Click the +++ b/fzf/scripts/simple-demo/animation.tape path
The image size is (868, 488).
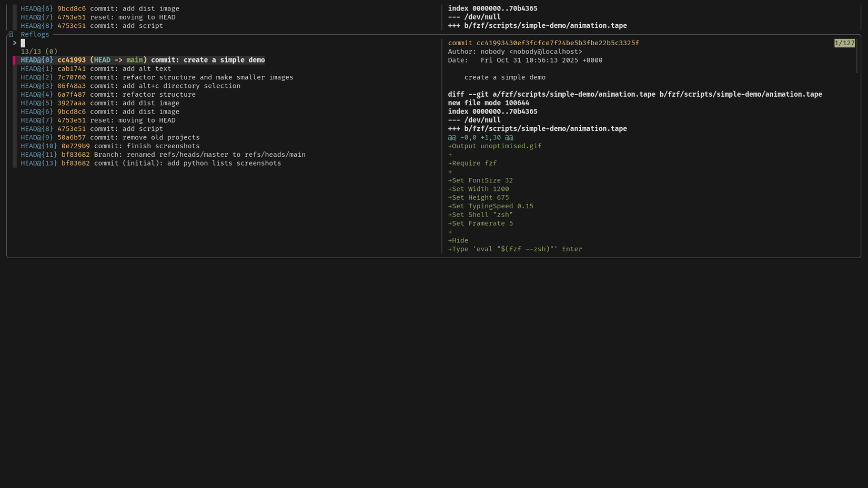(x=537, y=128)
